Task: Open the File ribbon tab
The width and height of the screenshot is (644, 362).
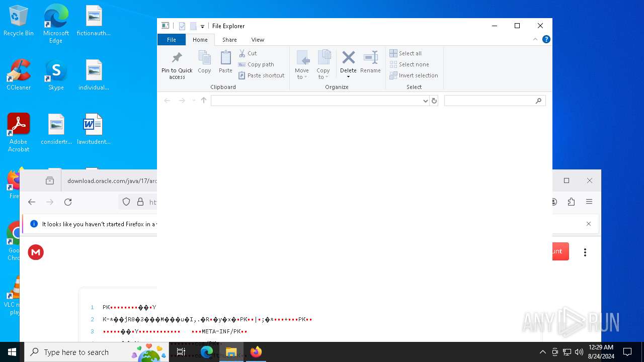Action: click(172, 40)
